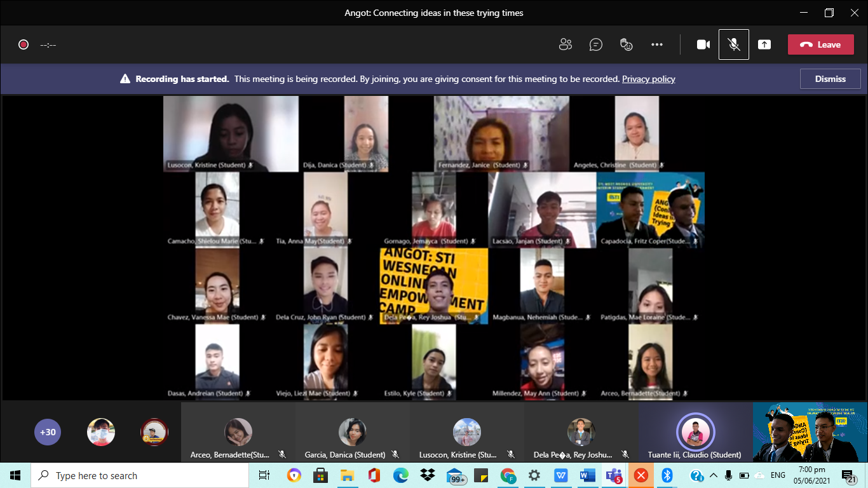Open the More actions ellipsis menu
Screen dimensions: 868x488
[x=657, y=44]
